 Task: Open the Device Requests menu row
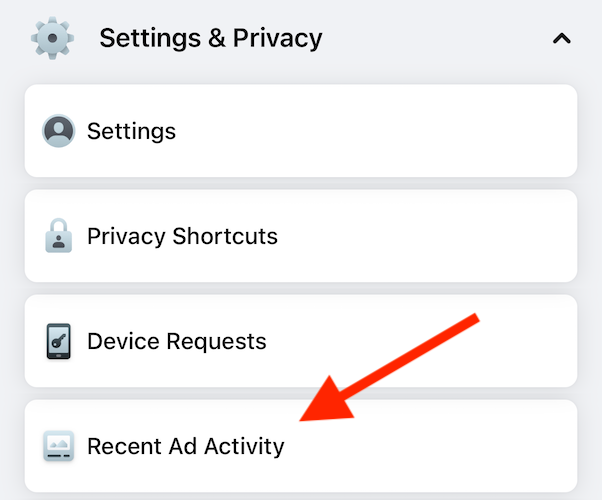300,341
